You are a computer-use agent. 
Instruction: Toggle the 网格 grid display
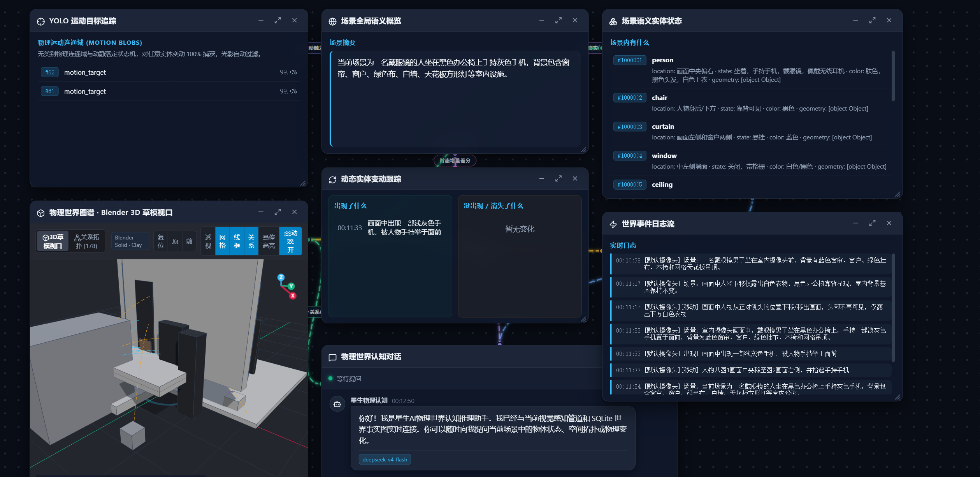(222, 241)
